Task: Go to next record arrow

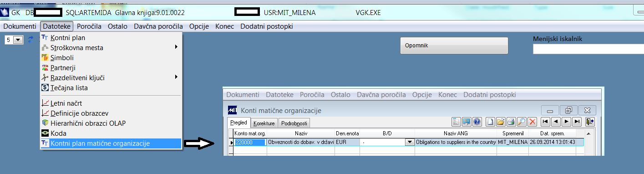Action: pos(566,122)
